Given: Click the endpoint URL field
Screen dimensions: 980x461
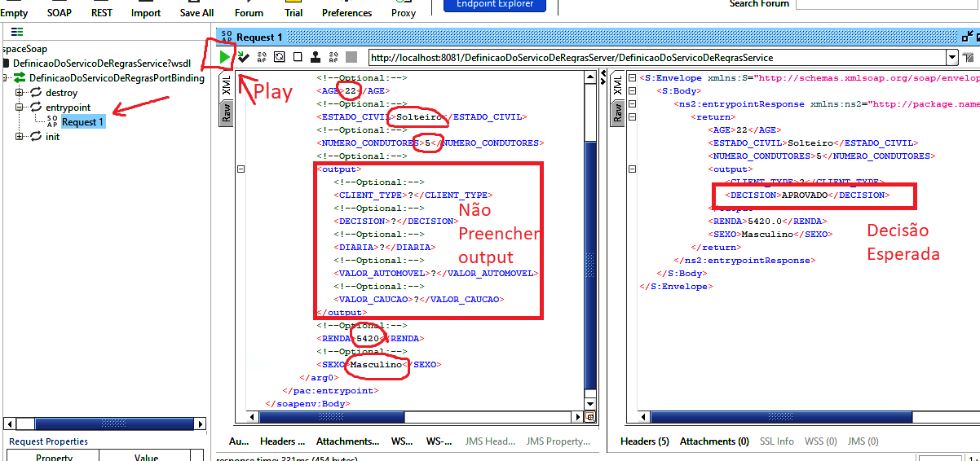Looking at the screenshot, I should click(x=656, y=58).
